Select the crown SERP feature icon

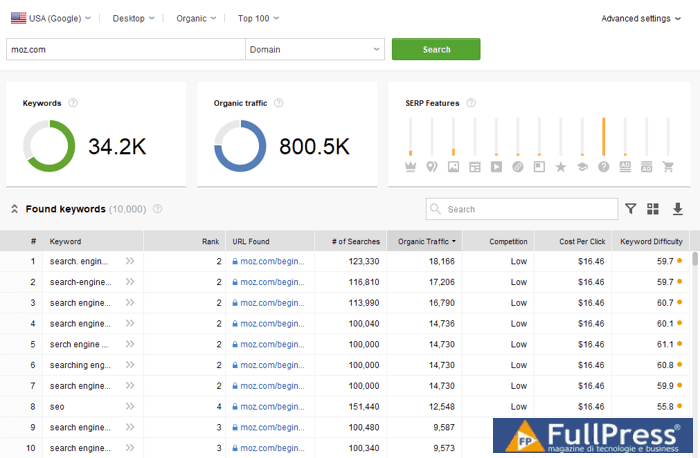click(x=410, y=166)
